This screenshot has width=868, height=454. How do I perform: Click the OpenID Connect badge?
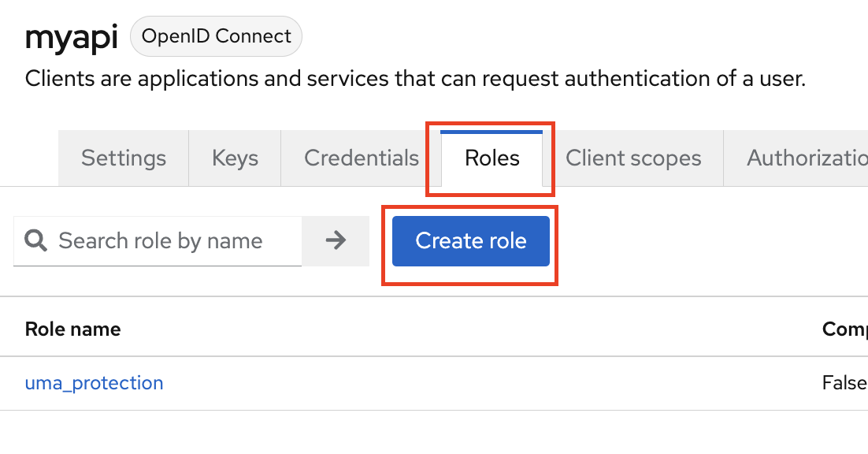tap(216, 36)
